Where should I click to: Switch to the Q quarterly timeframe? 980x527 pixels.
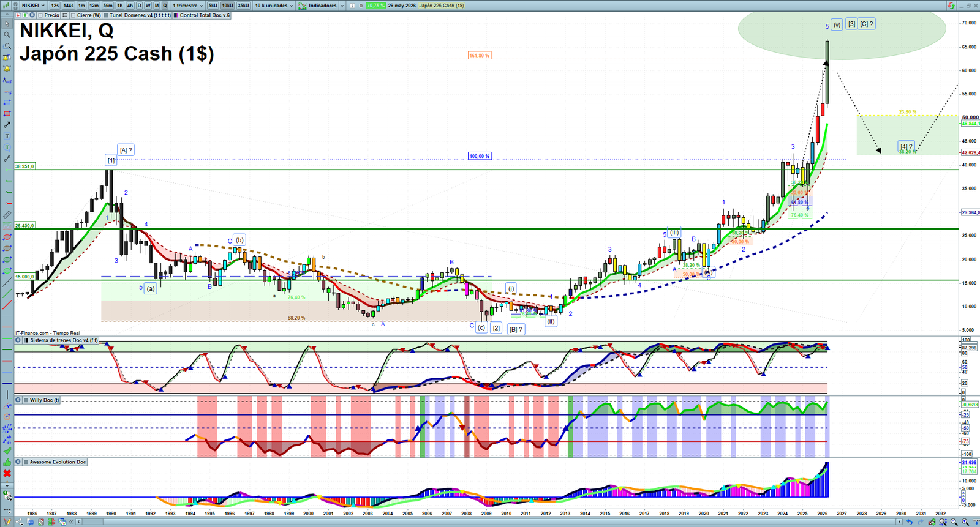pos(165,6)
